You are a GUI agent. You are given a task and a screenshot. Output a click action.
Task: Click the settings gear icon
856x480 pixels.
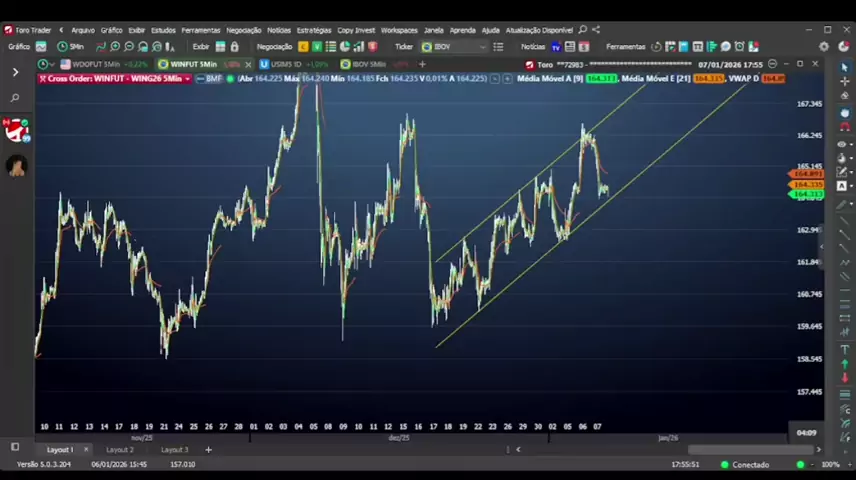[x=824, y=46]
